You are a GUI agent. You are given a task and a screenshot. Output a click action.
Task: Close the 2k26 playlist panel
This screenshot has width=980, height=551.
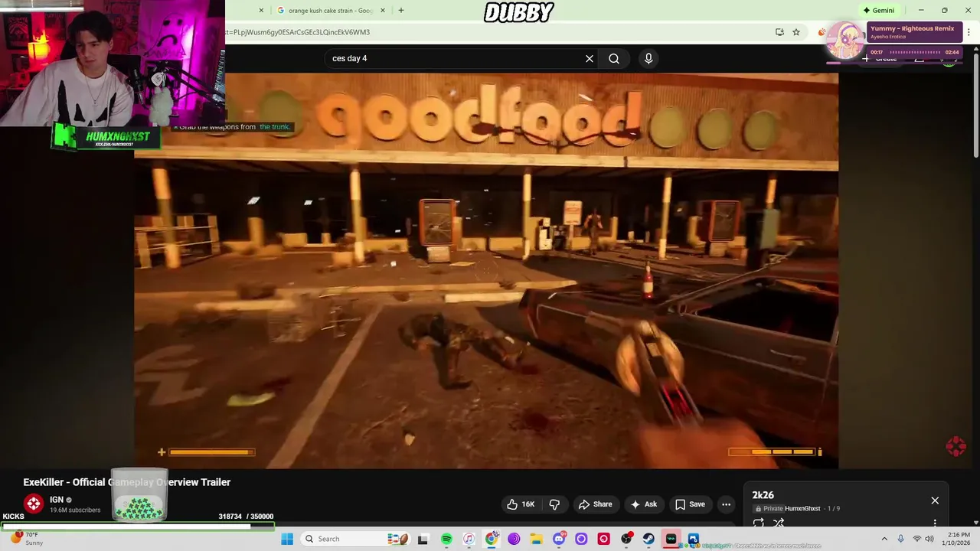click(x=935, y=500)
